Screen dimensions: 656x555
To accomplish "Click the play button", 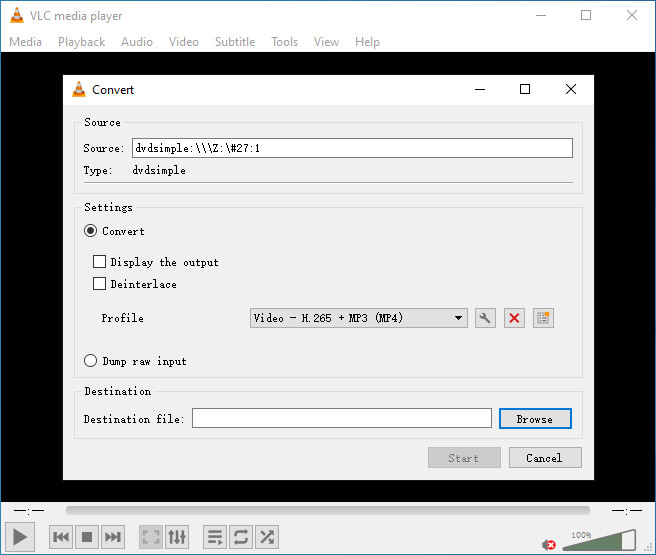I will (x=20, y=537).
